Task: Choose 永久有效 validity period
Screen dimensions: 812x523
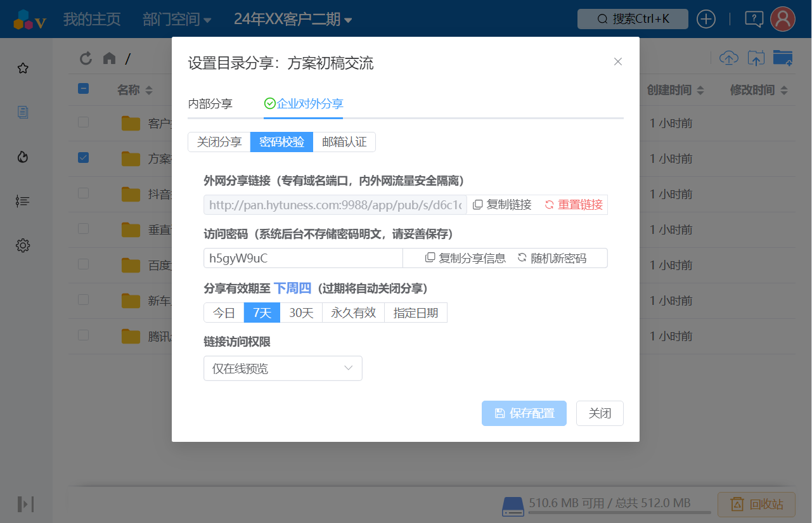Action: (353, 313)
